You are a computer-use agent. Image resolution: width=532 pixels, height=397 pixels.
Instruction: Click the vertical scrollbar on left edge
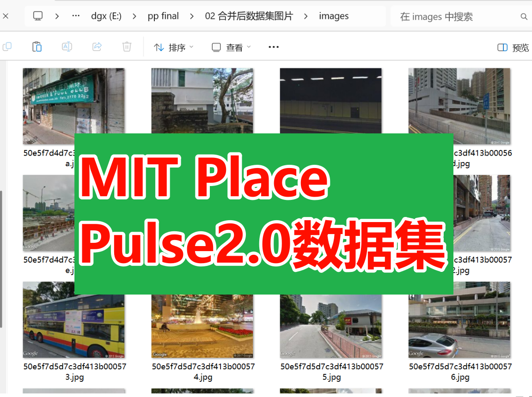coord(1,259)
